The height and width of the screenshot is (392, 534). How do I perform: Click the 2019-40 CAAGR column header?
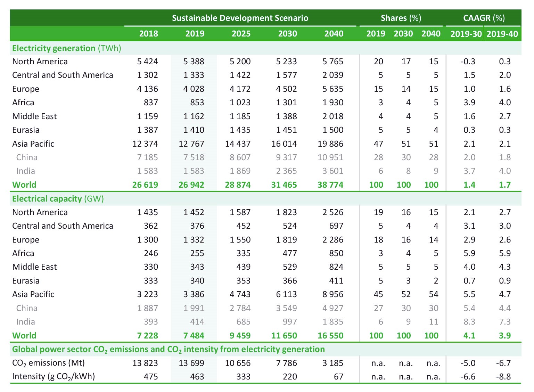pos(502,34)
